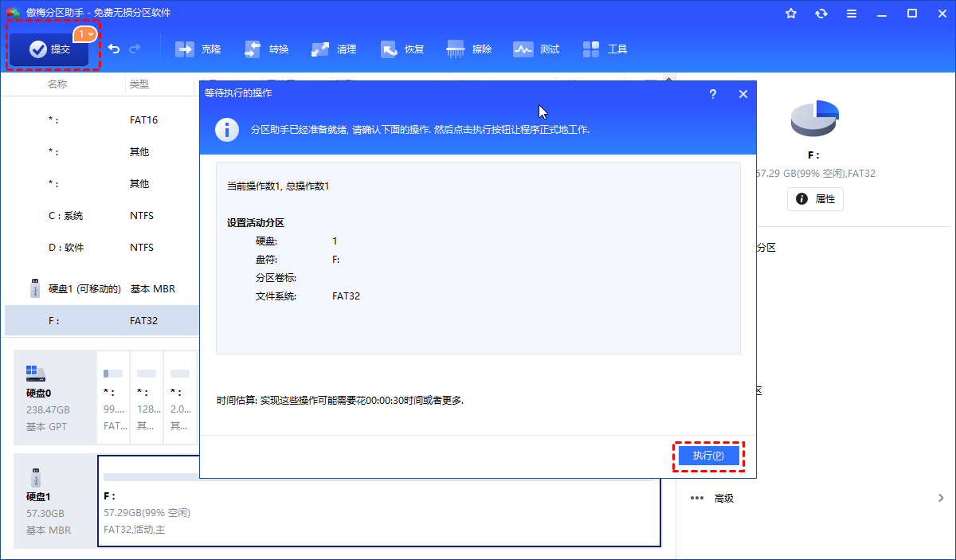Click the 执行(P) execute button
The image size is (956, 560).
[708, 456]
